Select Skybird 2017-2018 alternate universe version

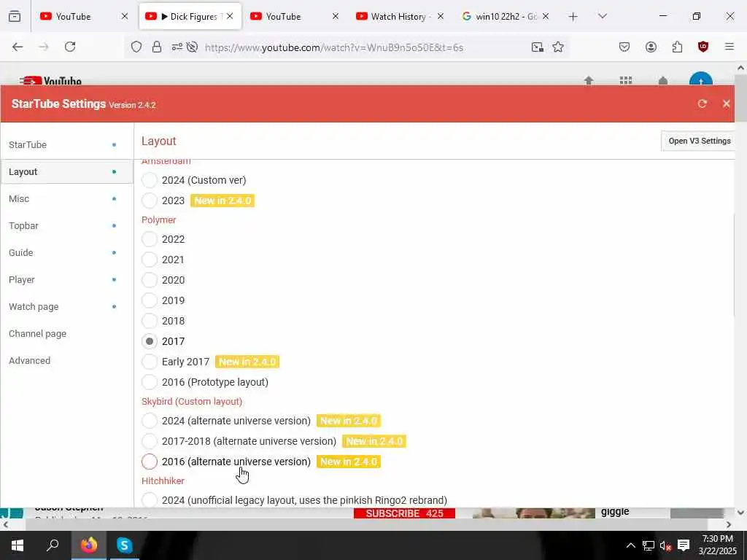point(149,441)
